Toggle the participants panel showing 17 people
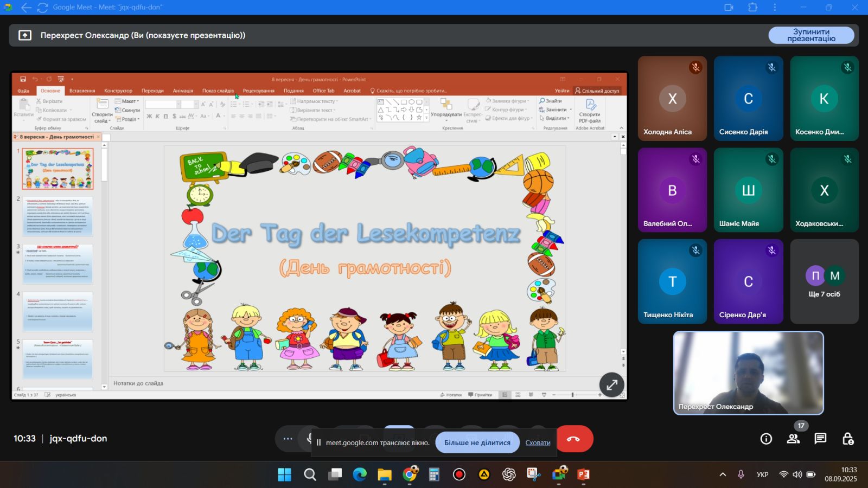Viewport: 868px width, 488px height. pyautogui.click(x=793, y=439)
